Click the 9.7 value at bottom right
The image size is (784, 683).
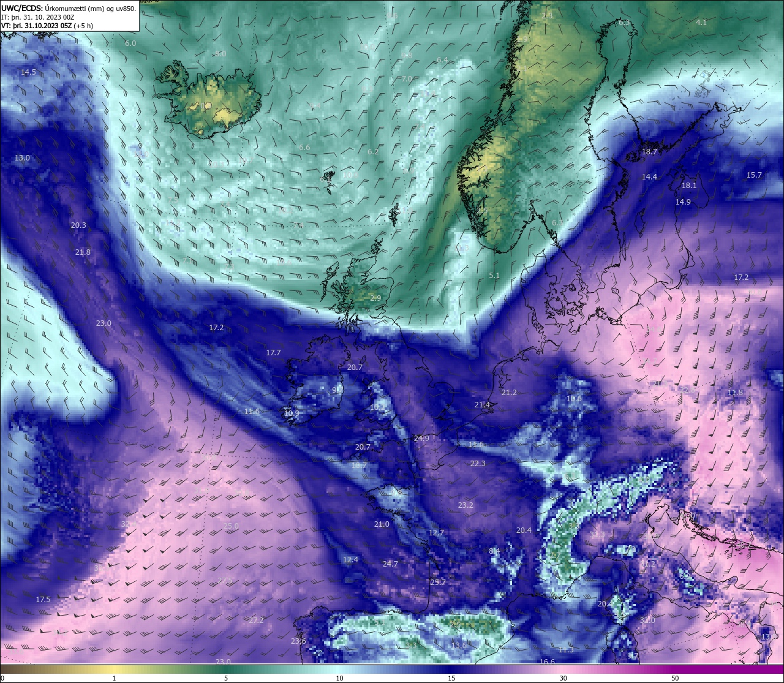coord(633,656)
